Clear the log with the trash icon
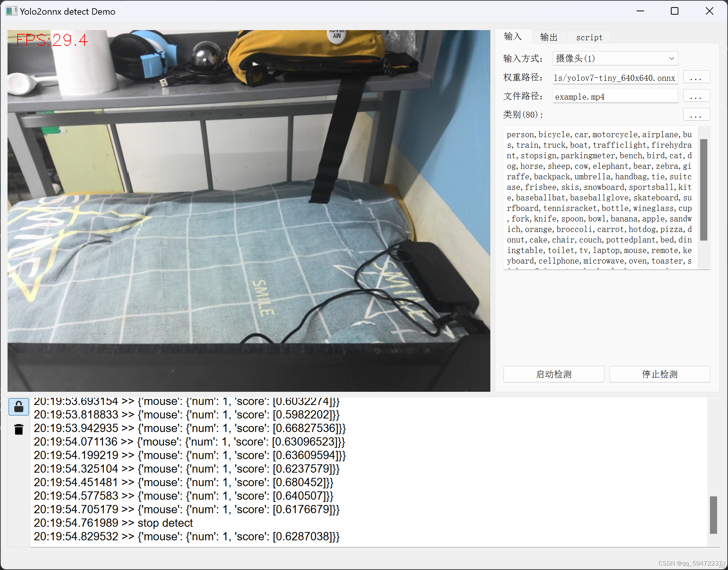The image size is (728, 570). tap(19, 429)
